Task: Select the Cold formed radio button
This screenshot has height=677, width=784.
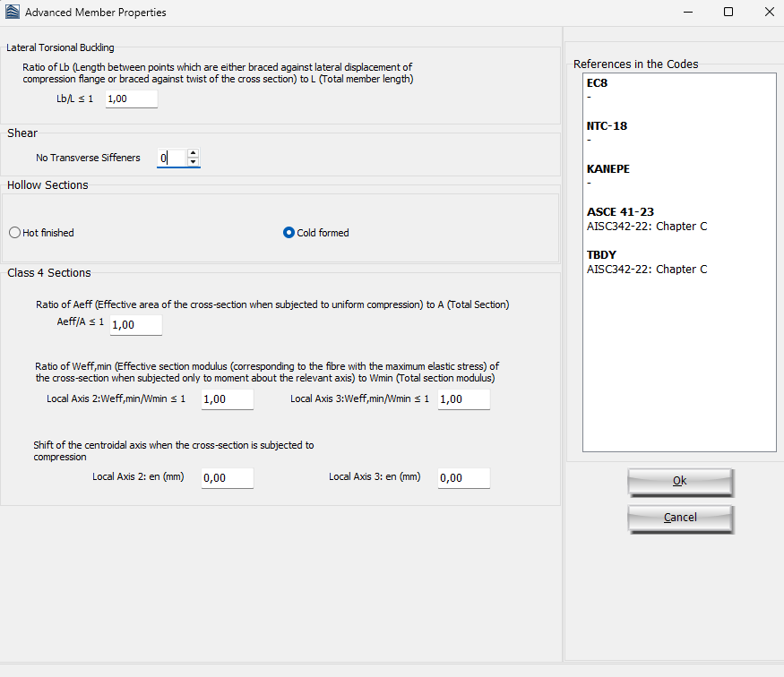Action: tap(289, 233)
